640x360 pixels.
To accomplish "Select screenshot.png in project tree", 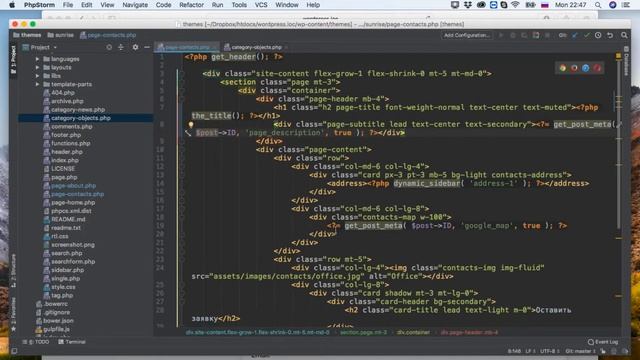I will 73,245.
